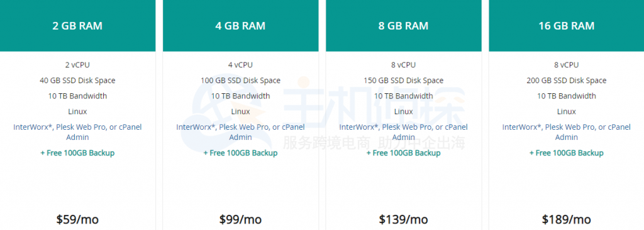Open the control panel link in the 16 GB plan
Screen dimensions: 644x230
click(567, 132)
